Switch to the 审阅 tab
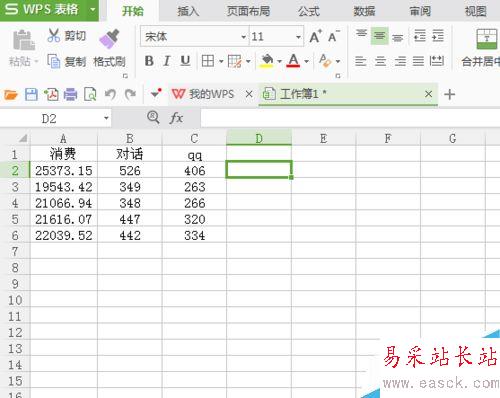Viewport: 500px width, 398px height. pyautogui.click(x=420, y=11)
